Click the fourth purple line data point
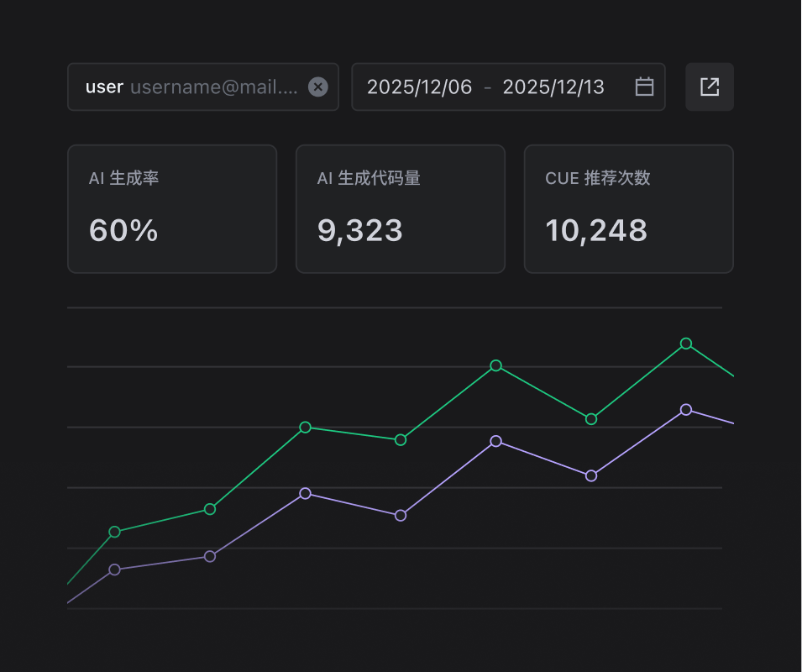802x672 pixels. (401, 515)
